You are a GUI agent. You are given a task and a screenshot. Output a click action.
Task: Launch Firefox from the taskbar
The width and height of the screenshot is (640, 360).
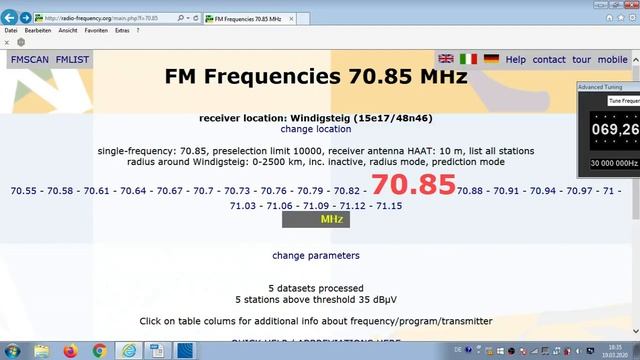click(x=71, y=351)
